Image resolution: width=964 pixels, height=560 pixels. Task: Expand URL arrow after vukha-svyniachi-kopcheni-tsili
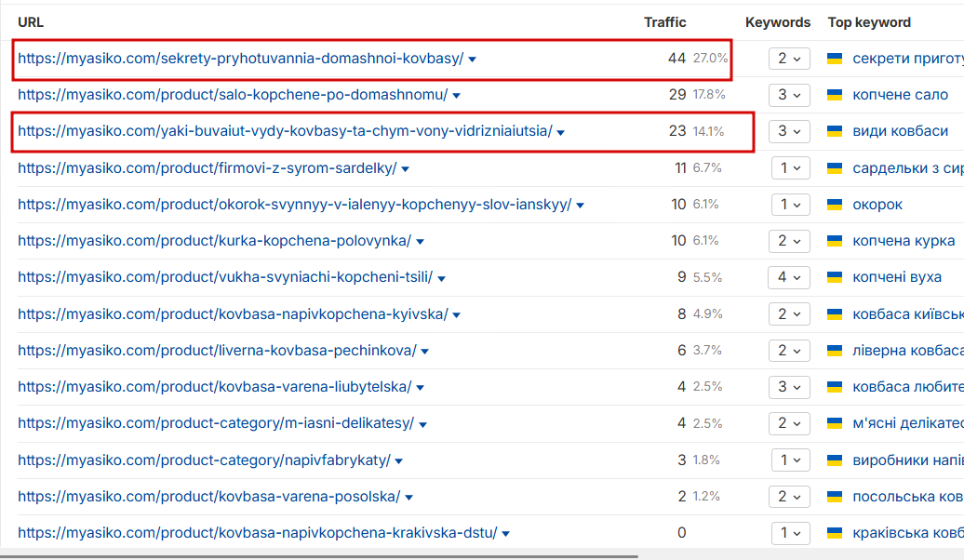coord(441,278)
